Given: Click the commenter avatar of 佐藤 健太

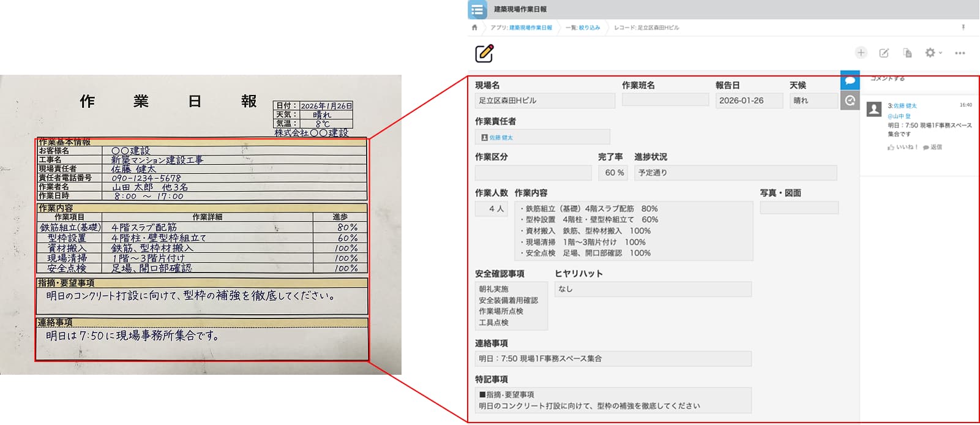Looking at the screenshot, I should (x=874, y=109).
